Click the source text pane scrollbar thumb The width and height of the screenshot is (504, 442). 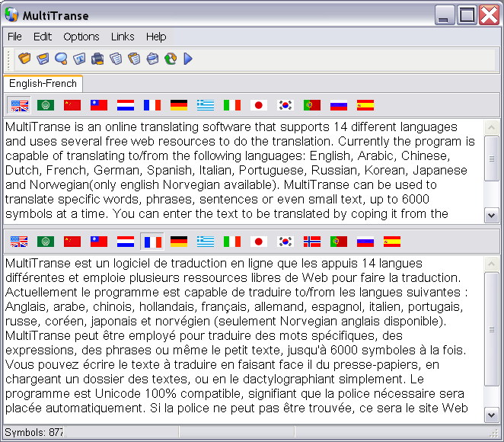click(x=492, y=159)
